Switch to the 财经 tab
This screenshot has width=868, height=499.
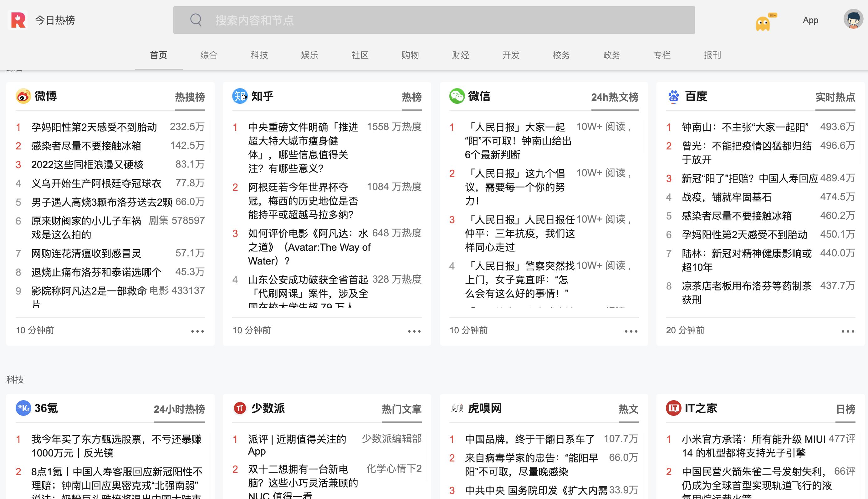[460, 55]
